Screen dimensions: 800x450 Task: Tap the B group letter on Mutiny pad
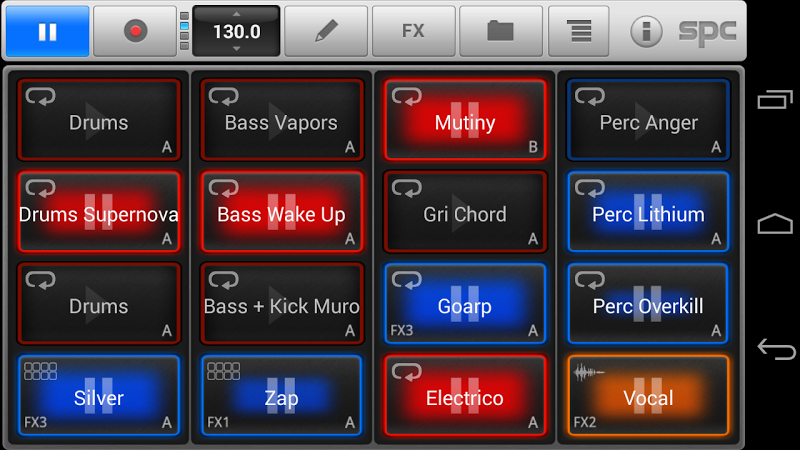tap(533, 147)
